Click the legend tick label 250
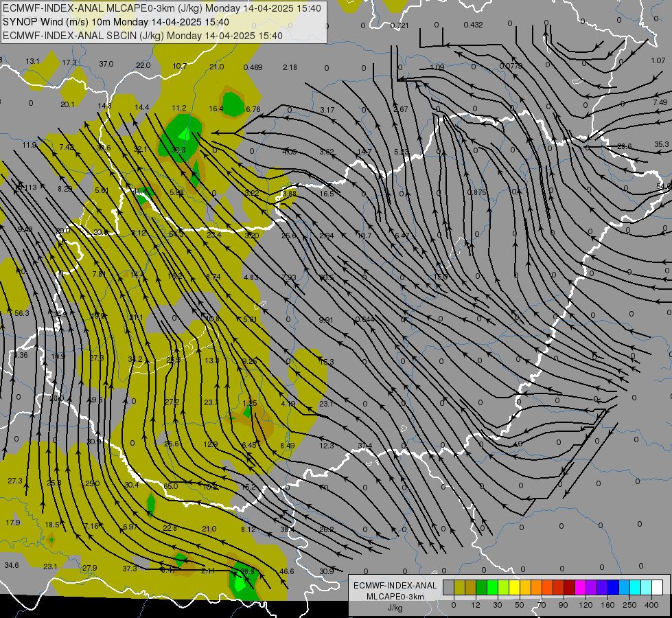Image resolution: width=672 pixels, height=618 pixels. (x=629, y=605)
